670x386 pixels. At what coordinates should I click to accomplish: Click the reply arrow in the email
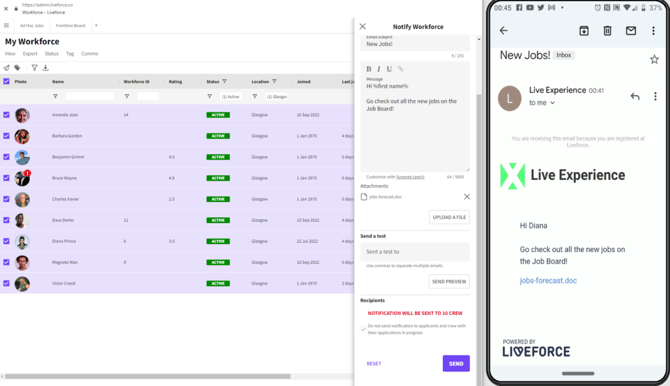[x=635, y=96]
